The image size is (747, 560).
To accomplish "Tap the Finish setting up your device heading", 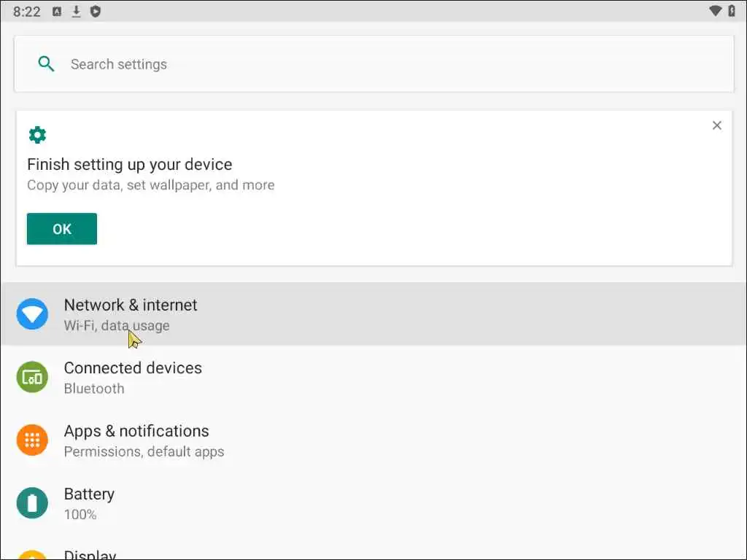I will pyautogui.click(x=129, y=164).
